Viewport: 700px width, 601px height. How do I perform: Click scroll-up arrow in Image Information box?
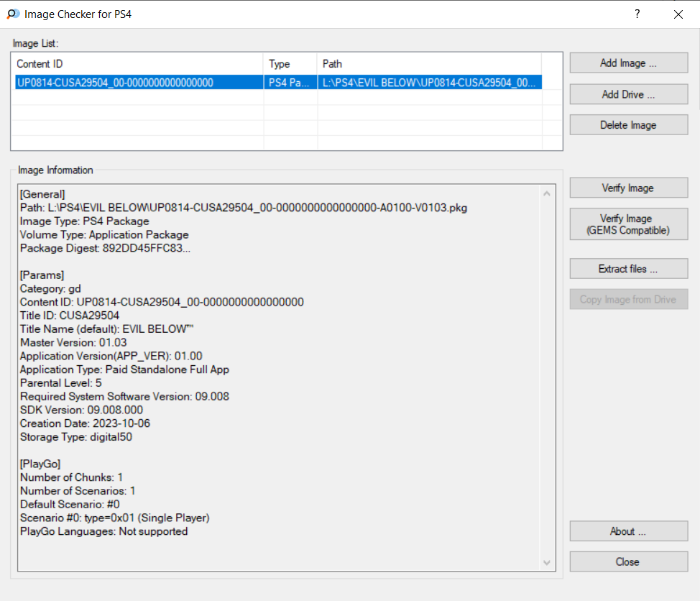tap(547, 193)
